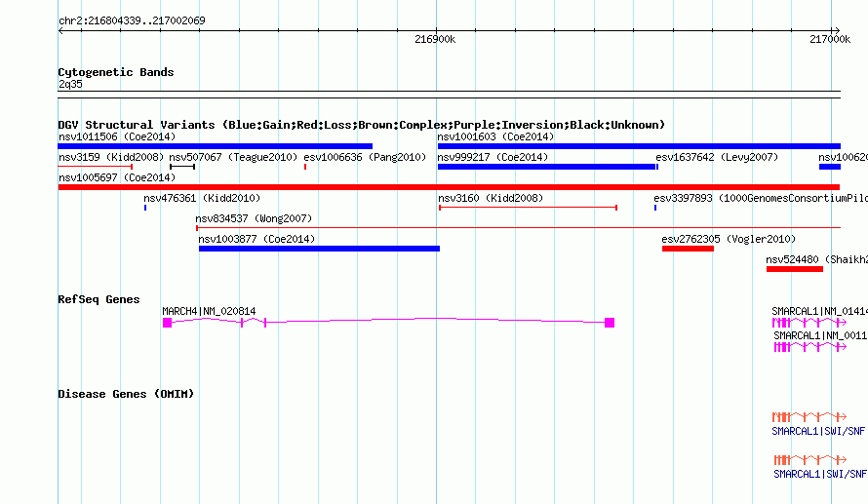Open the esv3397893 1000Genomes label

[x=761, y=198]
